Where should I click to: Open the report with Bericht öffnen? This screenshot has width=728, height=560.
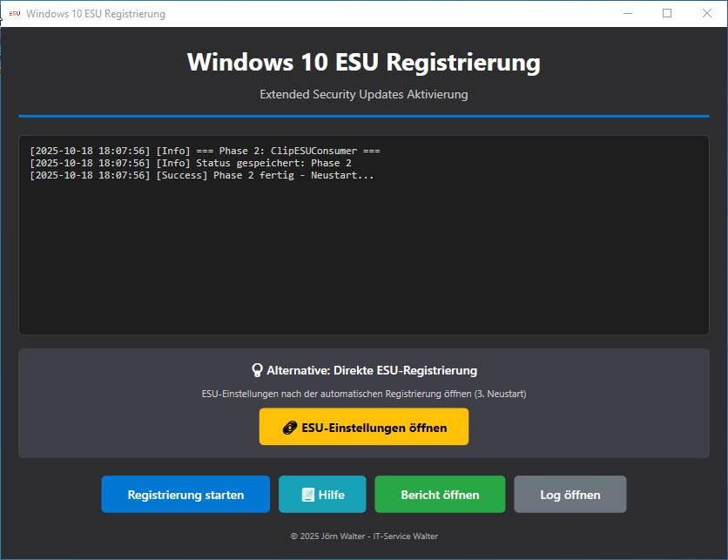point(440,494)
